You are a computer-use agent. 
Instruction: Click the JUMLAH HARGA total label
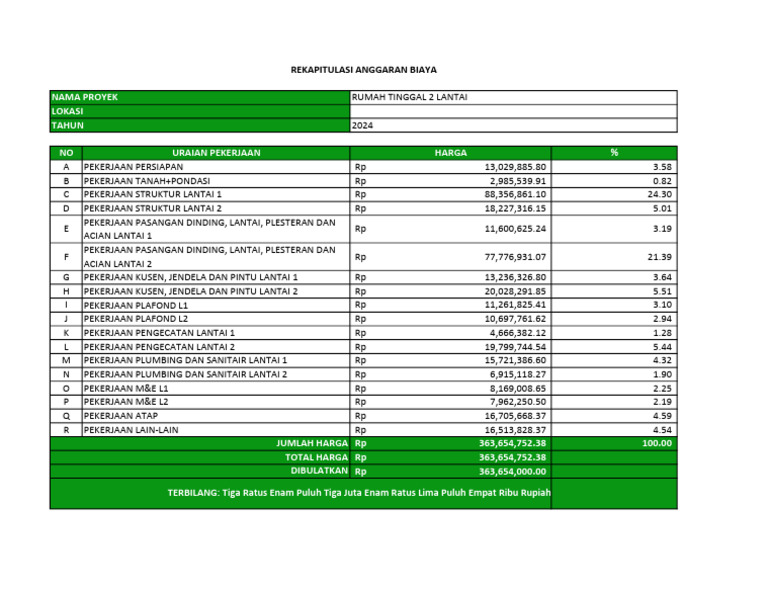click(312, 443)
